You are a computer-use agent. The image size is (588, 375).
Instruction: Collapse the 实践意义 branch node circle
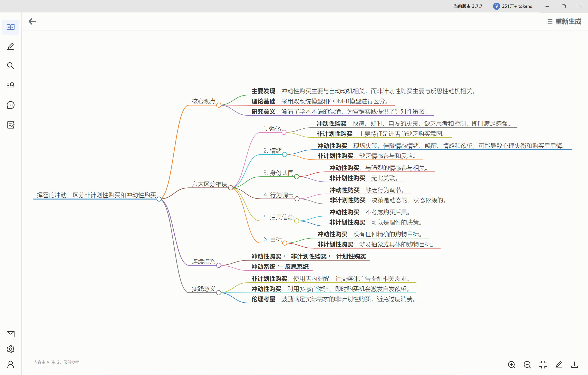[x=219, y=293]
